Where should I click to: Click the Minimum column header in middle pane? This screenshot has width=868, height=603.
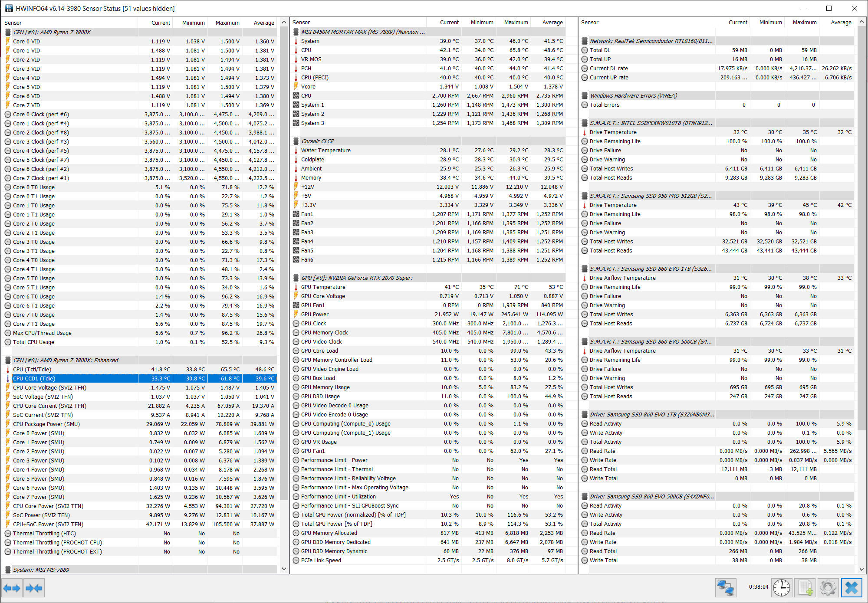click(x=479, y=22)
